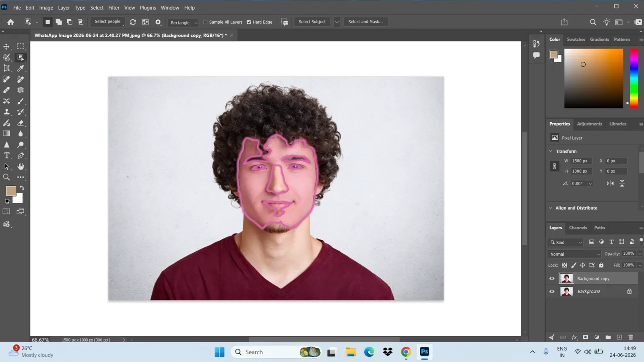Click the Home icon in options bar

10,22
